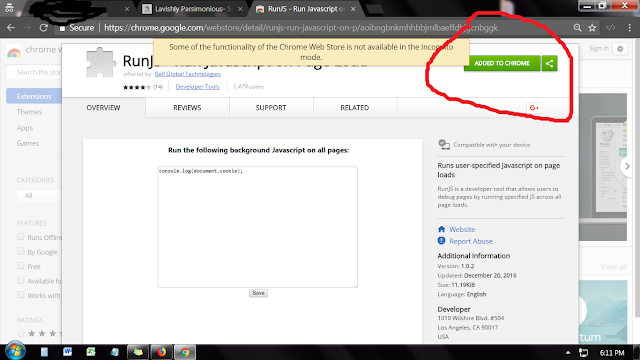Click the share icon beside Added to Chrome
640x360 pixels.
[549, 63]
